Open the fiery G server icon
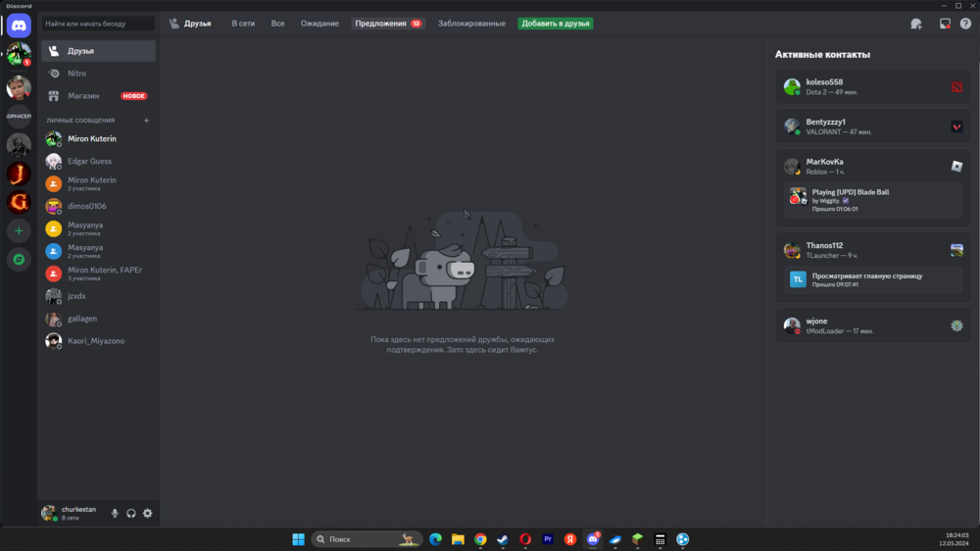The image size is (980, 551). point(19,202)
